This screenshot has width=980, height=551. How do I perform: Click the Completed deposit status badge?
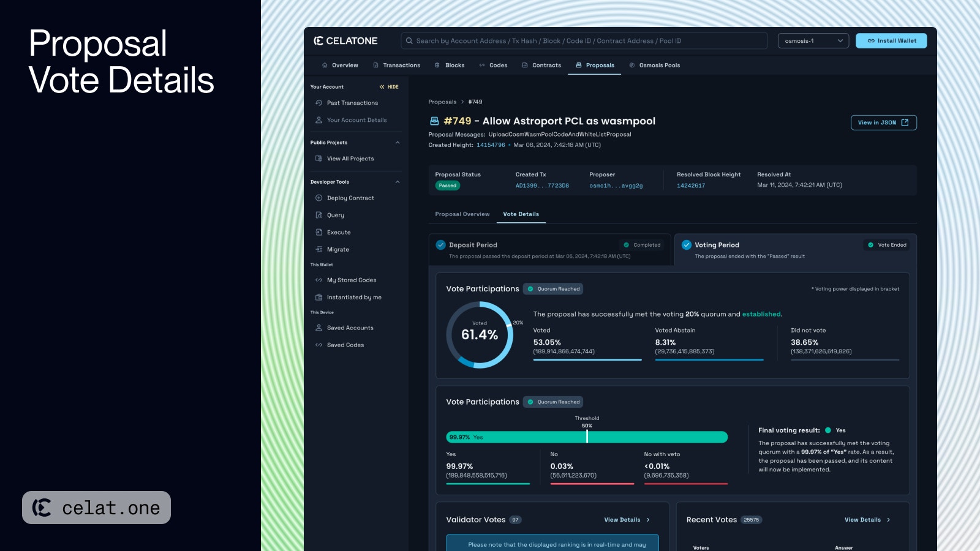point(642,245)
